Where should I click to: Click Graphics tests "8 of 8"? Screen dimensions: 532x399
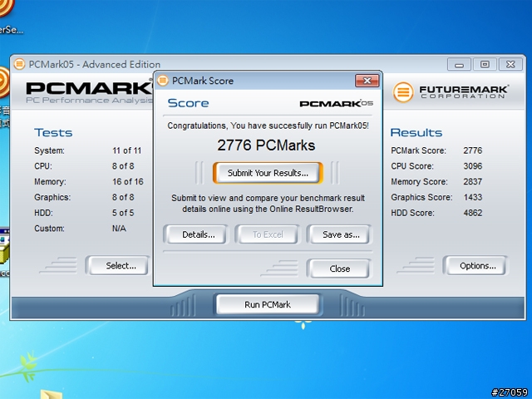click(123, 197)
